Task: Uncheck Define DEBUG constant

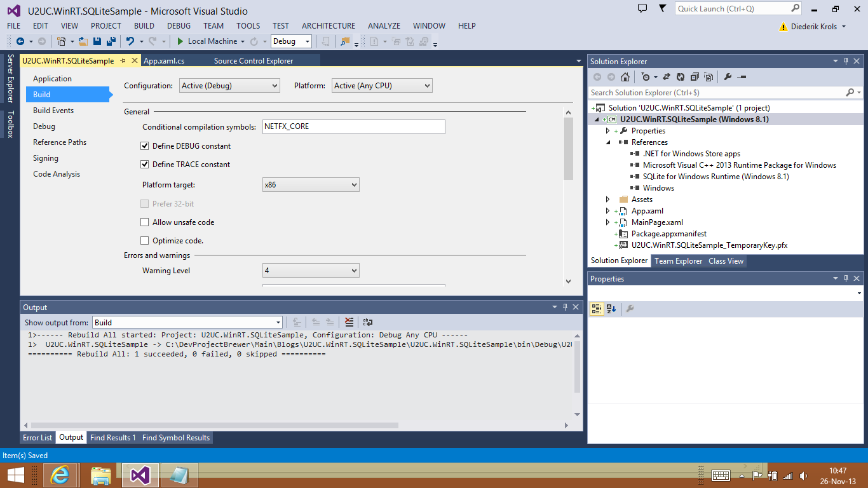Action: (145, 146)
